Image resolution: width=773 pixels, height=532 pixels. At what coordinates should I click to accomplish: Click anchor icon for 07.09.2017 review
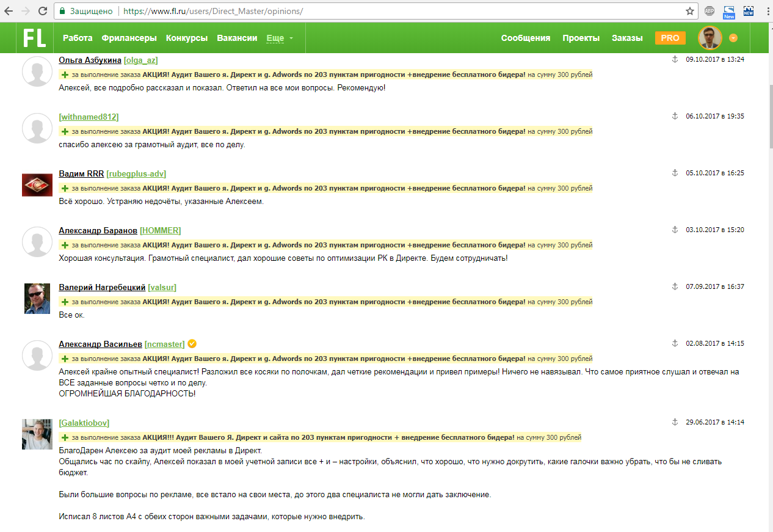pyautogui.click(x=675, y=286)
